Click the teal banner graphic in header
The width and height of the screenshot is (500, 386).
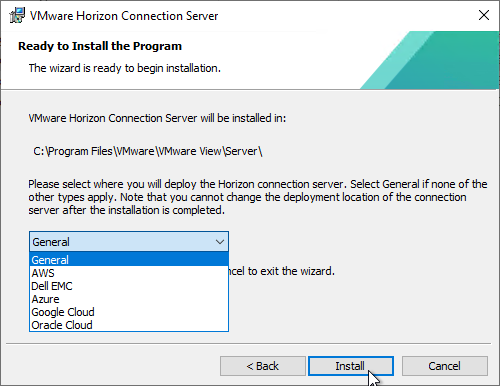(x=429, y=60)
